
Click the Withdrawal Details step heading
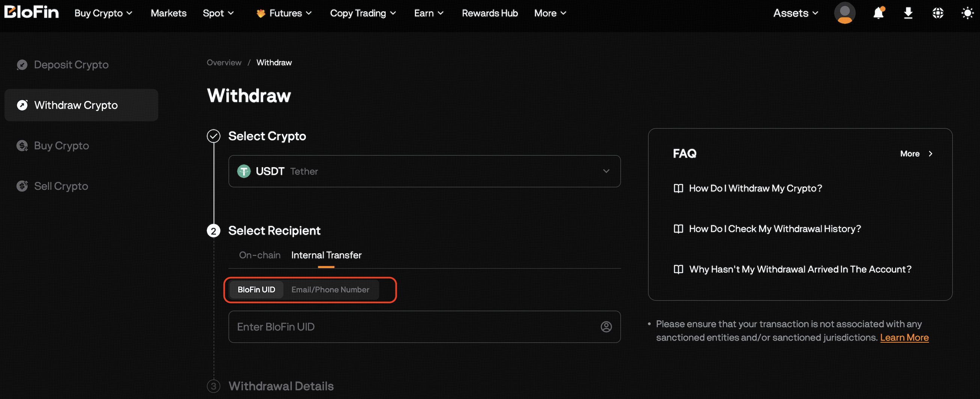tap(281, 386)
